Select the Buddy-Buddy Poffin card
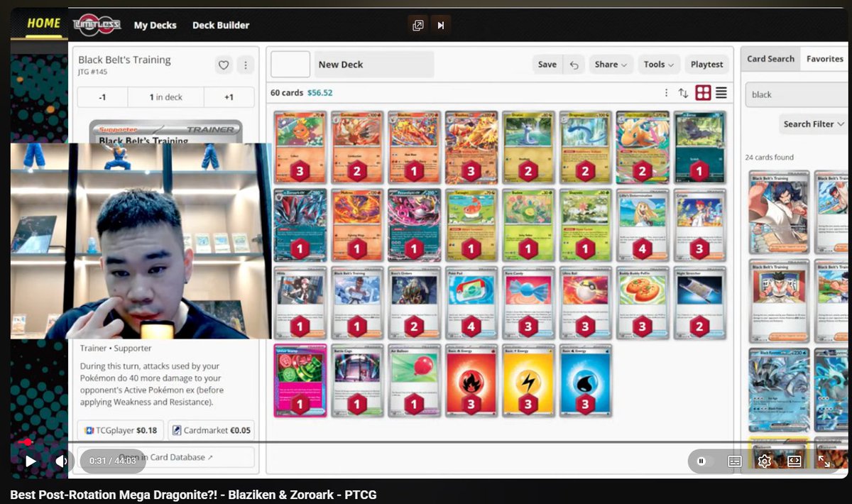Screen dimensions: 852x504 (x=642, y=302)
